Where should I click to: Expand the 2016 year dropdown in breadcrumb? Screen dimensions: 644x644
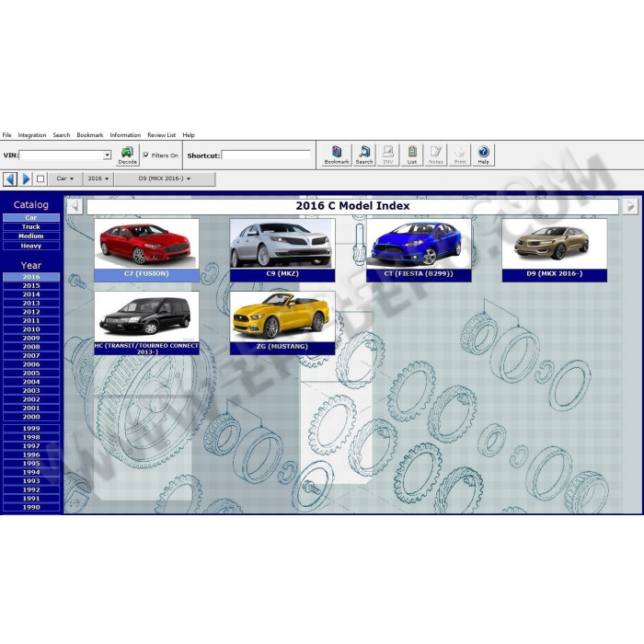click(98, 178)
